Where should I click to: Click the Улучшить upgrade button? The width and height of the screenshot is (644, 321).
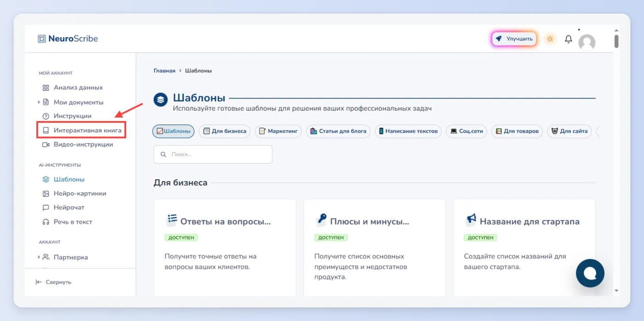514,39
